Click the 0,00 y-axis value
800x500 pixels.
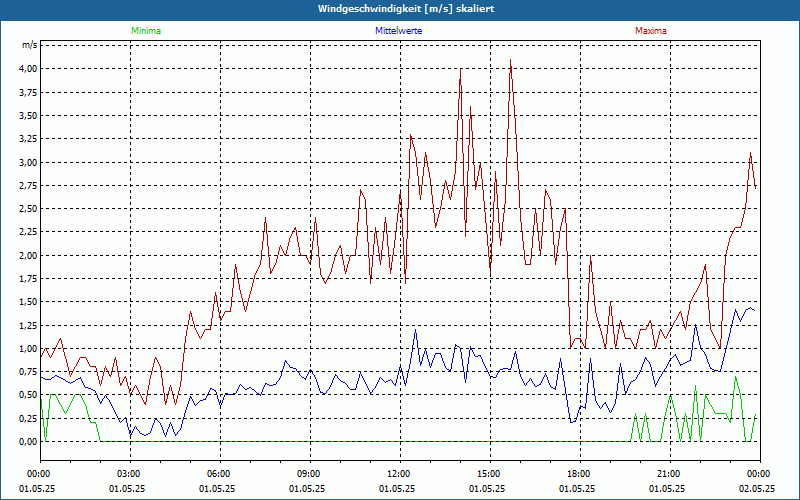(x=28, y=442)
